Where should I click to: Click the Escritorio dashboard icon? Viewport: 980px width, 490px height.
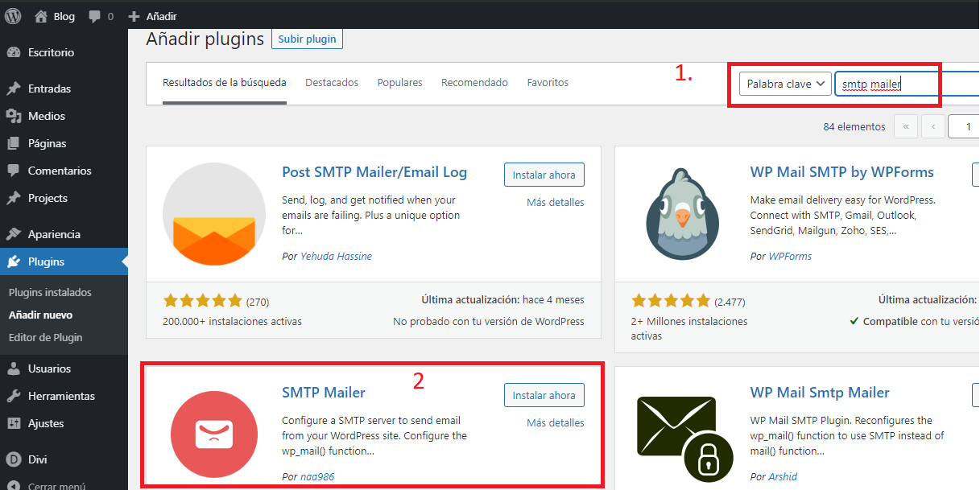pos(14,52)
